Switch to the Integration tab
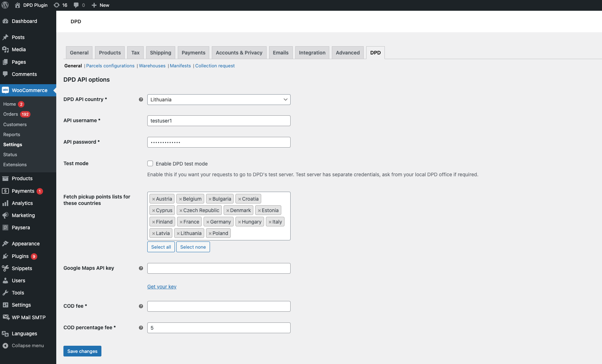The width and height of the screenshot is (602, 364). [312, 53]
